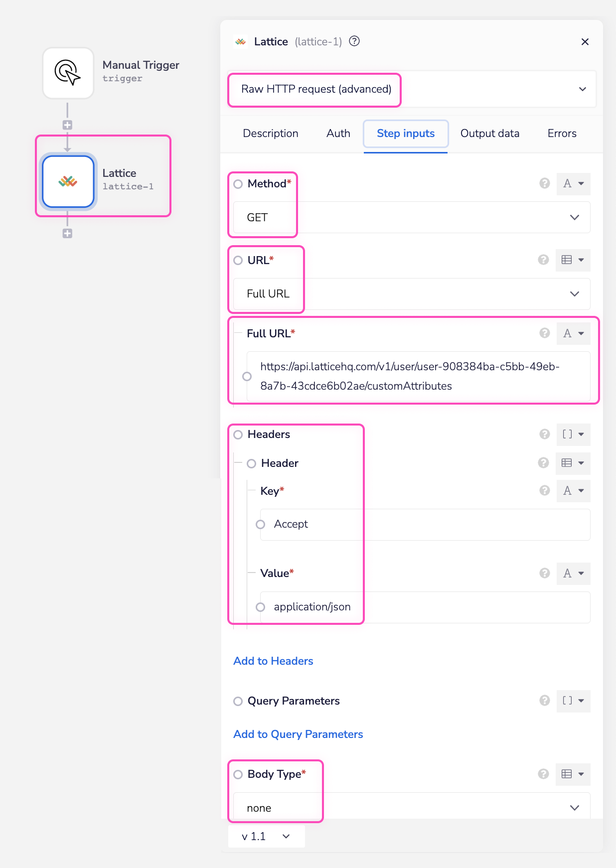The height and width of the screenshot is (868, 616).
Task: Expand the GET method dropdown
Action: pos(412,217)
